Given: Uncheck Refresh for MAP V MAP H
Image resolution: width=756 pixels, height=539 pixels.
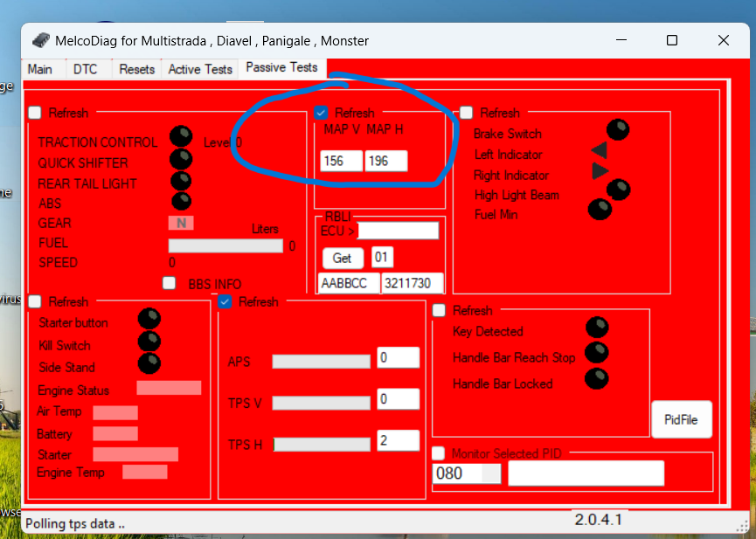Looking at the screenshot, I should 321,113.
